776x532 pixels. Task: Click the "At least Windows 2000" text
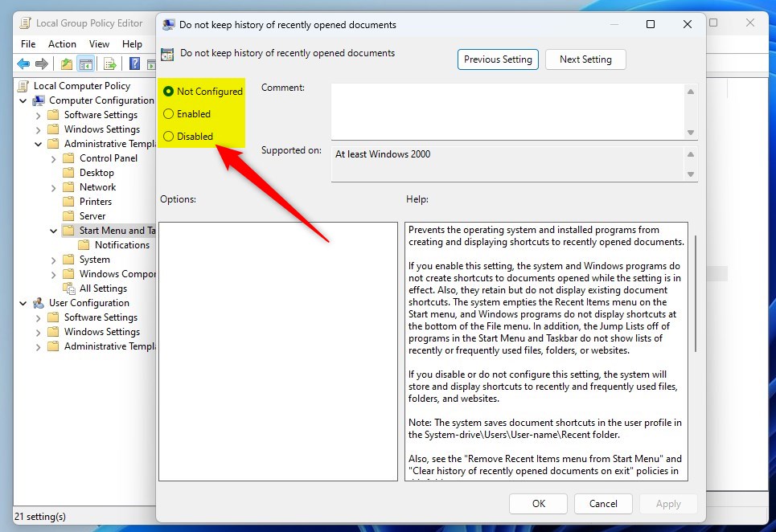pos(383,154)
